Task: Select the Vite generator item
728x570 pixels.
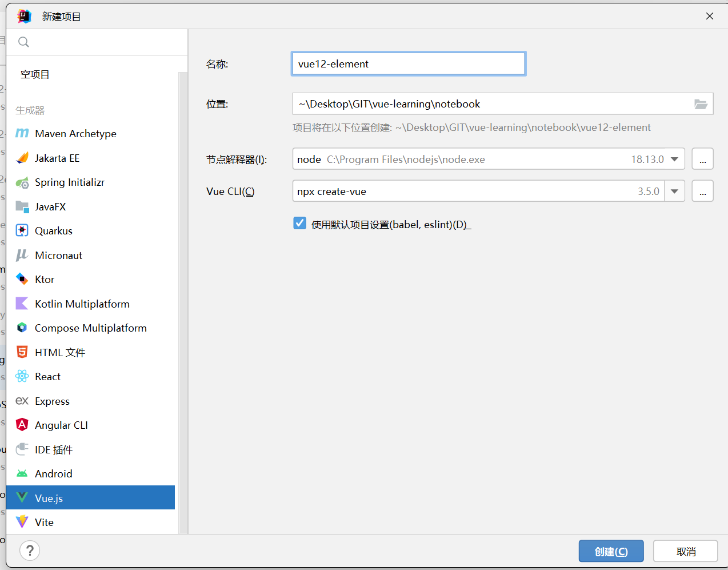Action: (x=44, y=522)
